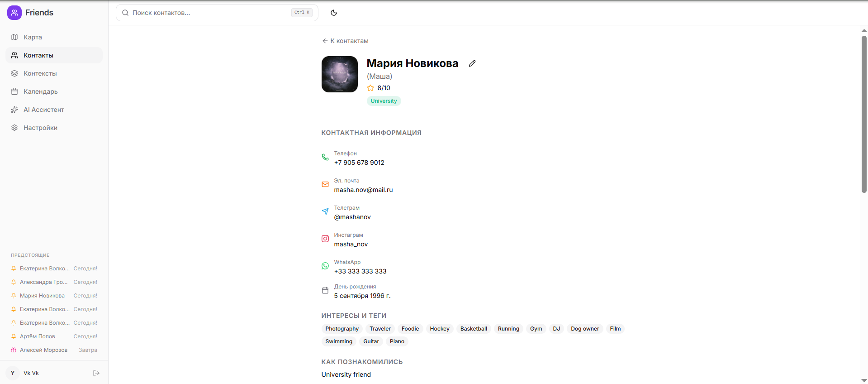Image resolution: width=868 pixels, height=384 pixels.
Task: Click the orange email envelope icon
Action: (x=325, y=184)
